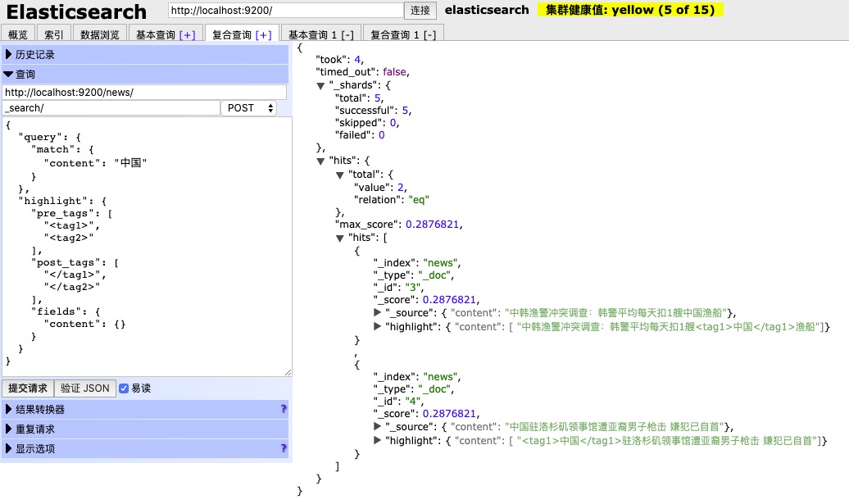Click the resize grip of the query editor
The height and width of the screenshot is (504, 849).
(288, 372)
